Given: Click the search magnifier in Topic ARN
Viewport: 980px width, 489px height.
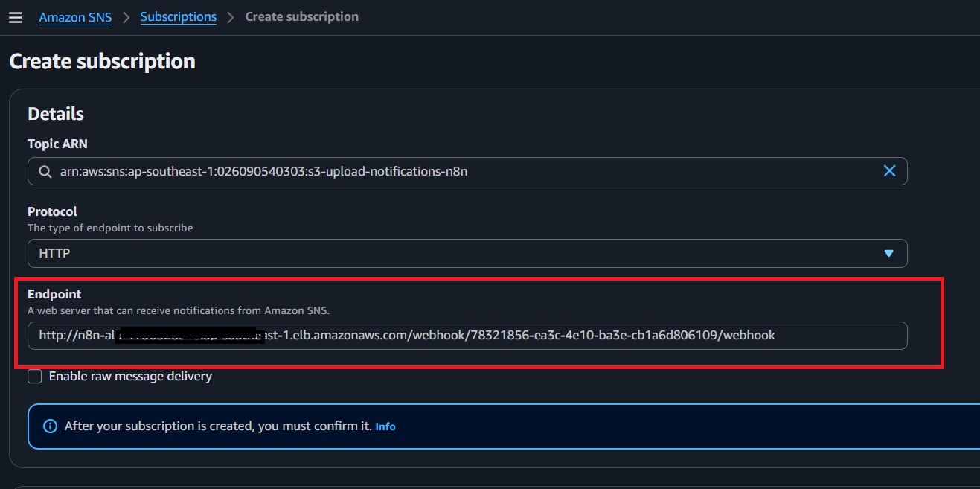Looking at the screenshot, I should pos(44,171).
